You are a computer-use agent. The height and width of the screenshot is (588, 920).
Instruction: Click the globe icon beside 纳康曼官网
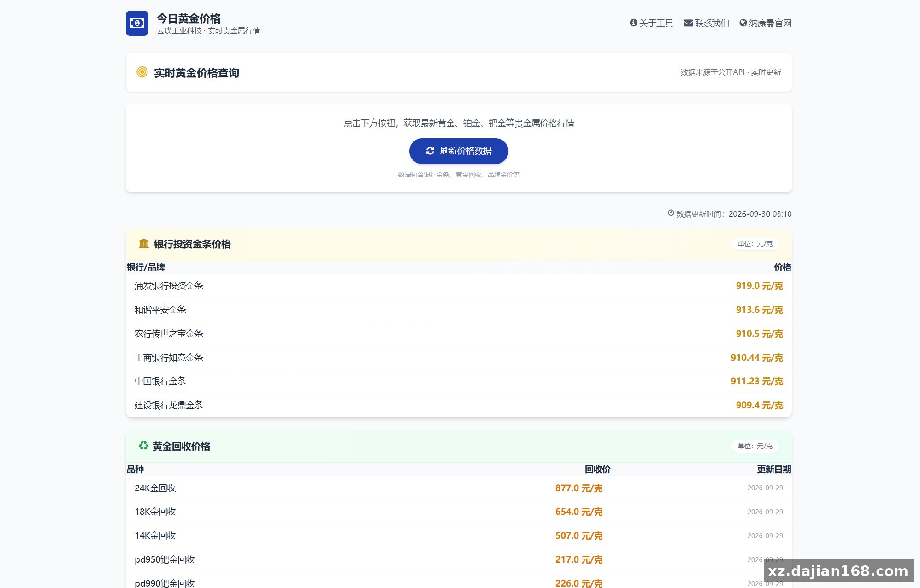click(743, 23)
